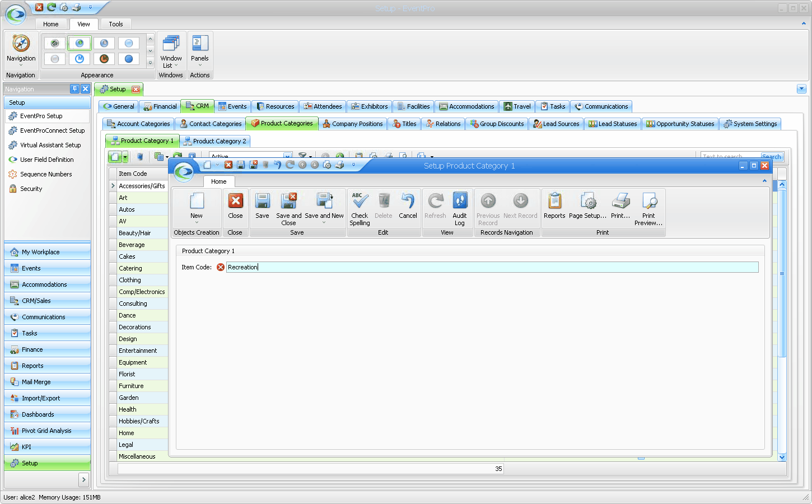Open CRM/Sales navigation section
This screenshot has width=812, height=504.
47,301
